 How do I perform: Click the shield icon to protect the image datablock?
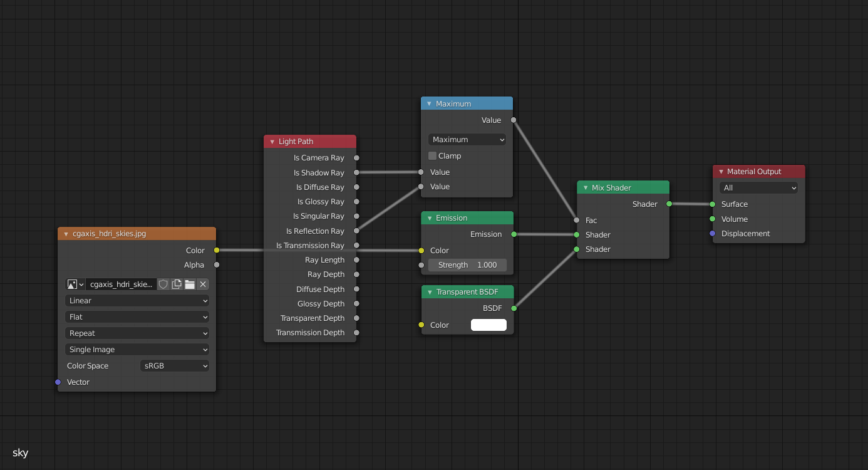tap(163, 284)
